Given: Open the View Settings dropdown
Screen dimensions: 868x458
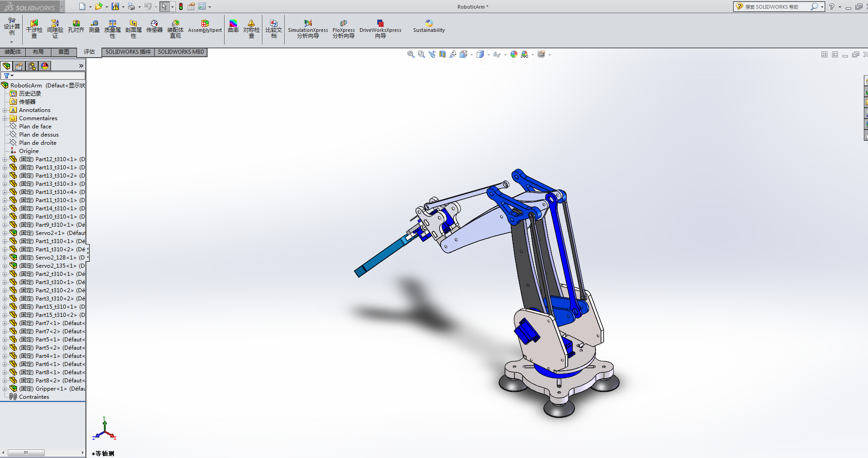Looking at the screenshot, I should click(x=550, y=55).
